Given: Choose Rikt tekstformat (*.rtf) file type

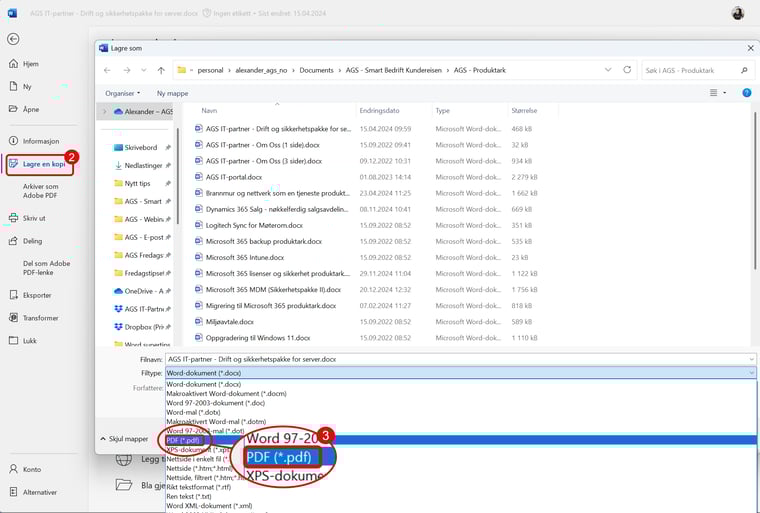Looking at the screenshot, I should click(199, 487).
